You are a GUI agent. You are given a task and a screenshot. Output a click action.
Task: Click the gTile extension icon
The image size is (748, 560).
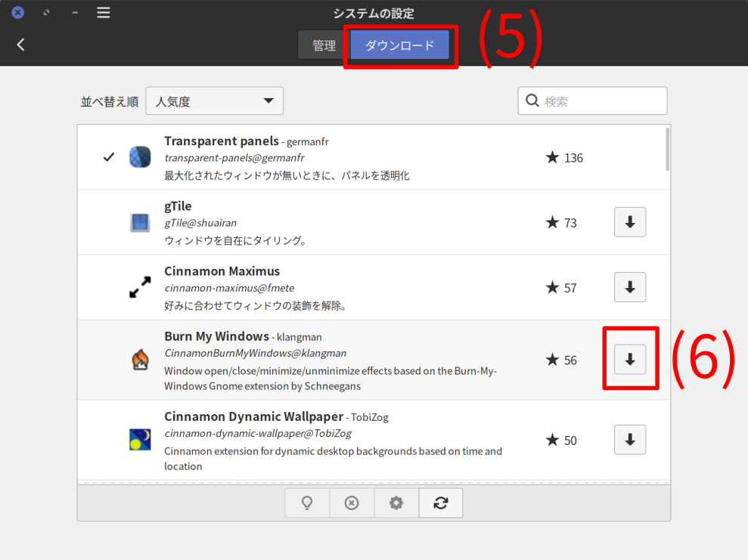click(x=140, y=222)
